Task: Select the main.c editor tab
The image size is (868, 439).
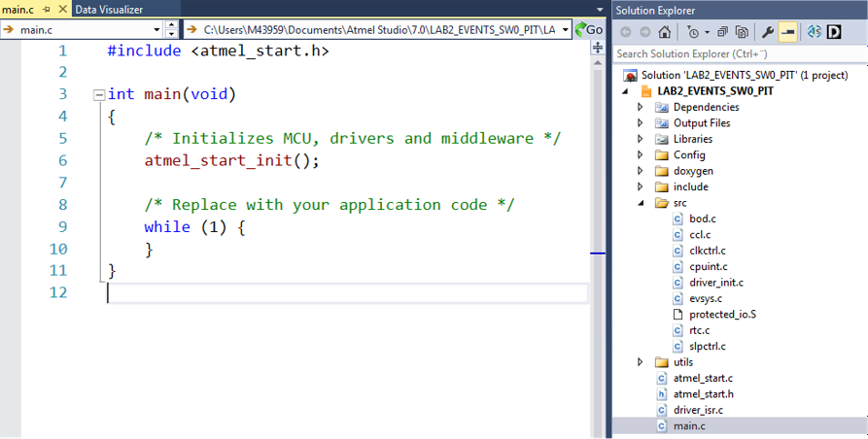Action: tap(17, 10)
